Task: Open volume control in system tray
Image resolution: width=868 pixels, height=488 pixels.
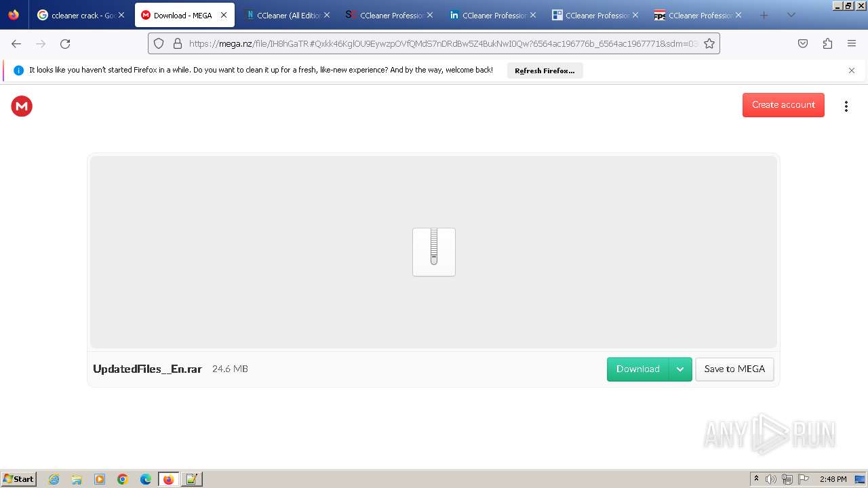Action: [x=771, y=479]
